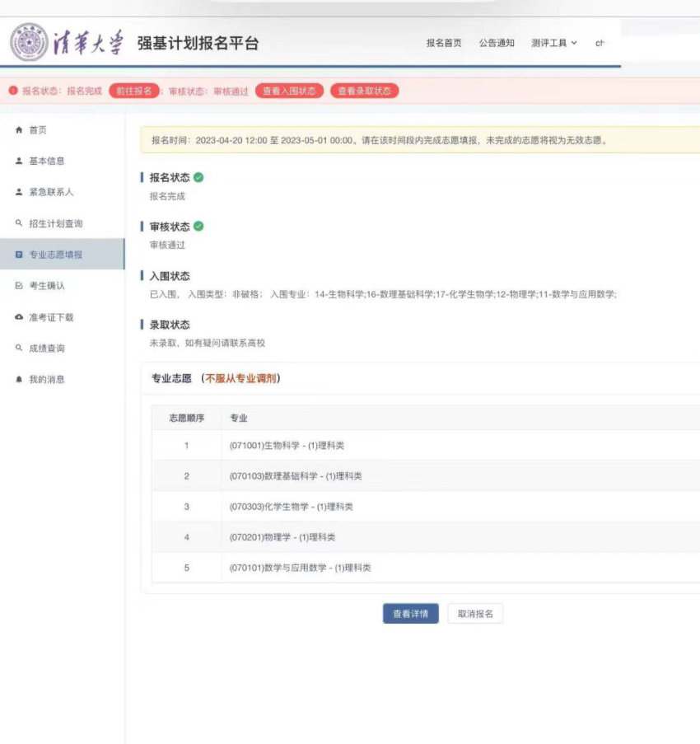
Task: Select 专业志愿填报 in the sidebar
Action: point(55,255)
